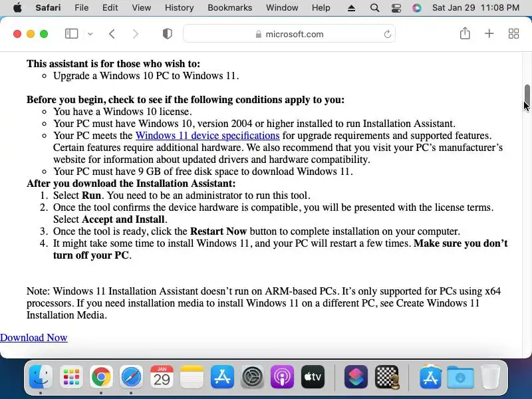532x399 pixels.
Task: Open Podcasts from the Dock
Action: click(x=282, y=376)
